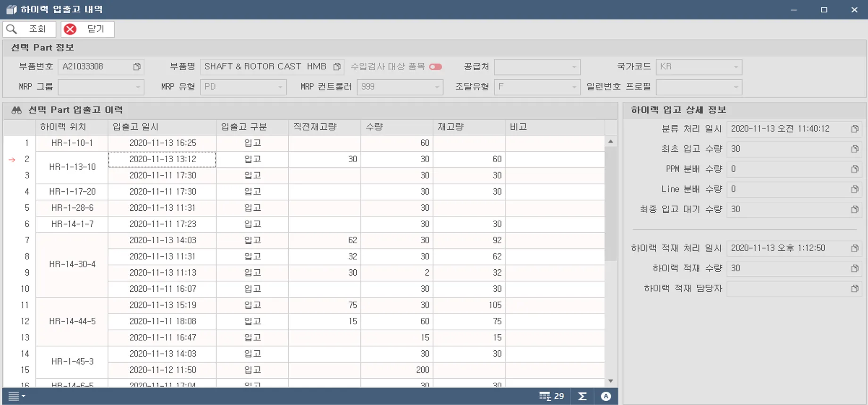Click the 재고량 column header

[x=469, y=127]
